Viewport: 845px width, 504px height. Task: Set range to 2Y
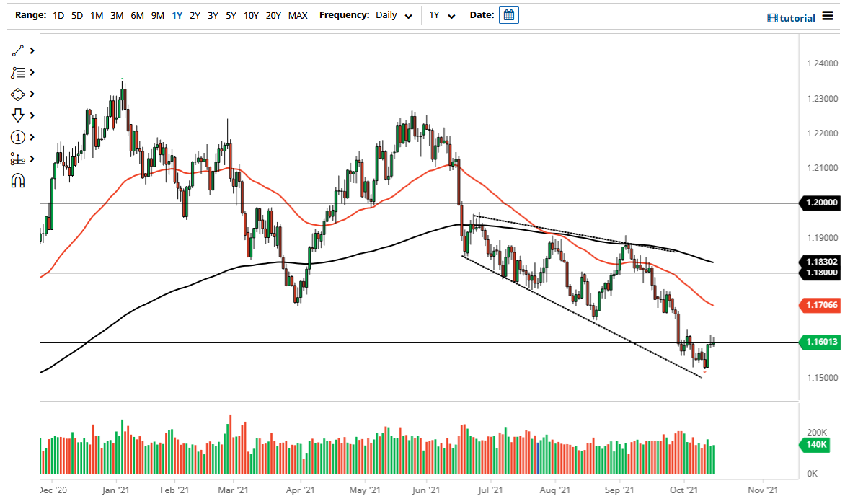tap(195, 16)
